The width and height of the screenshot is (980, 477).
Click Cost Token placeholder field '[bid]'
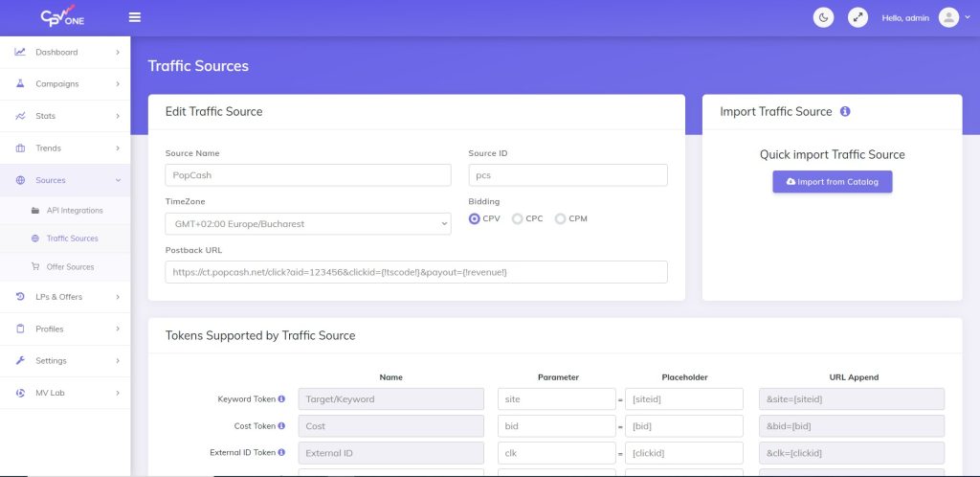click(683, 425)
